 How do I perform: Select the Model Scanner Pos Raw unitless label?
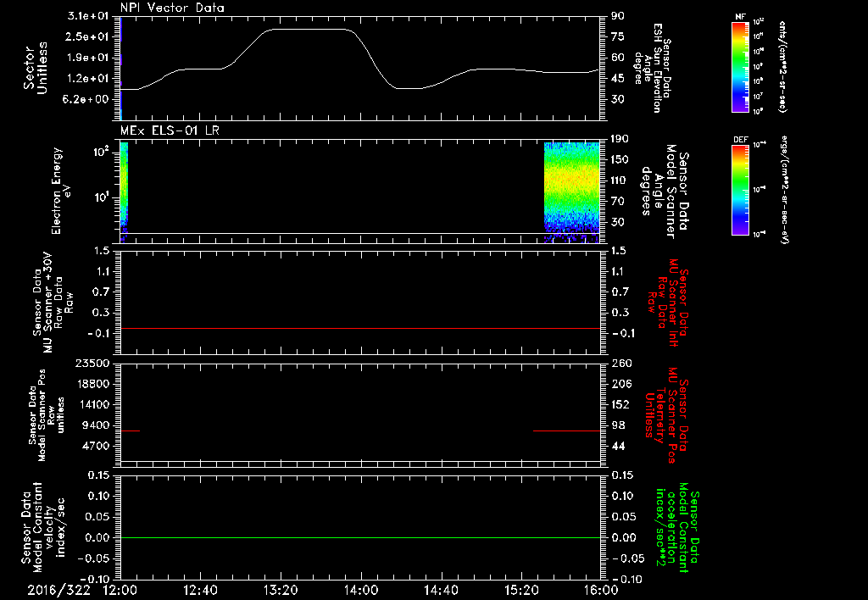[x=47, y=415]
